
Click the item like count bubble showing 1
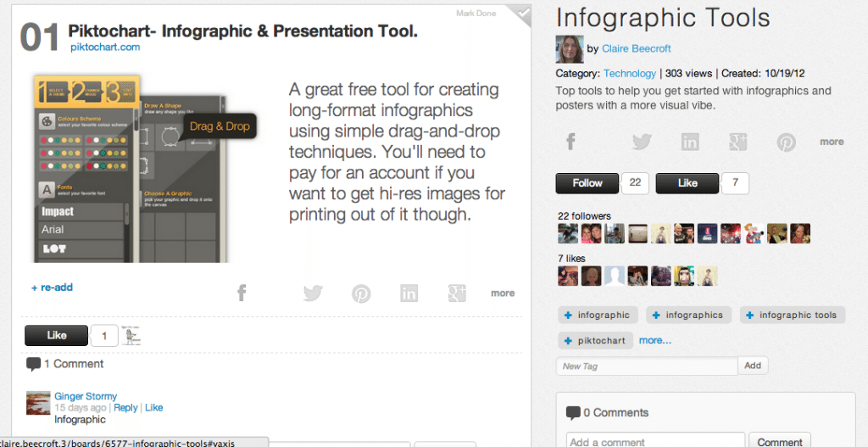[x=104, y=335]
